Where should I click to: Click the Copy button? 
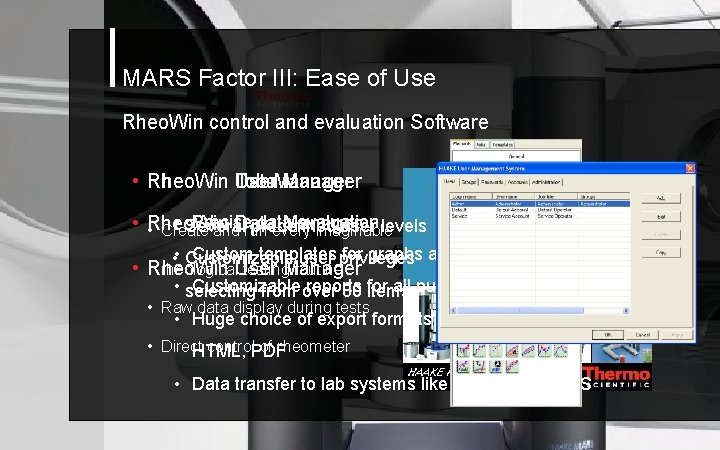tap(661, 253)
